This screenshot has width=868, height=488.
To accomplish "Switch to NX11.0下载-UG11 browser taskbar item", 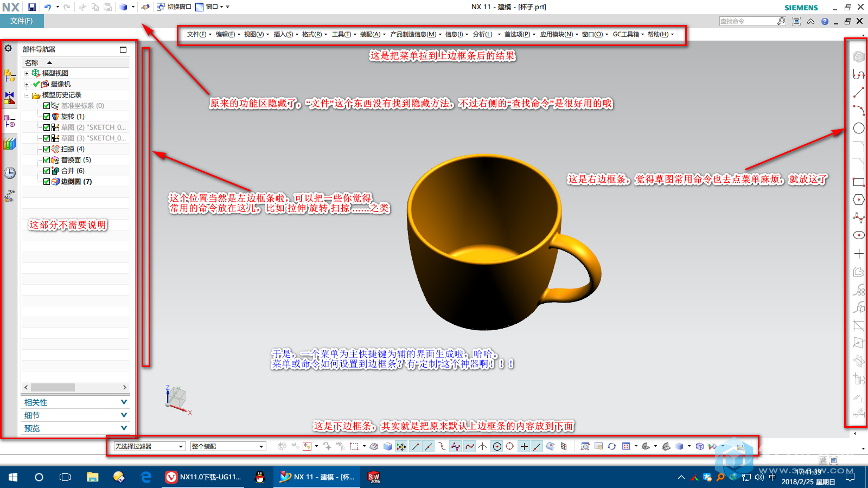I will pos(203,477).
